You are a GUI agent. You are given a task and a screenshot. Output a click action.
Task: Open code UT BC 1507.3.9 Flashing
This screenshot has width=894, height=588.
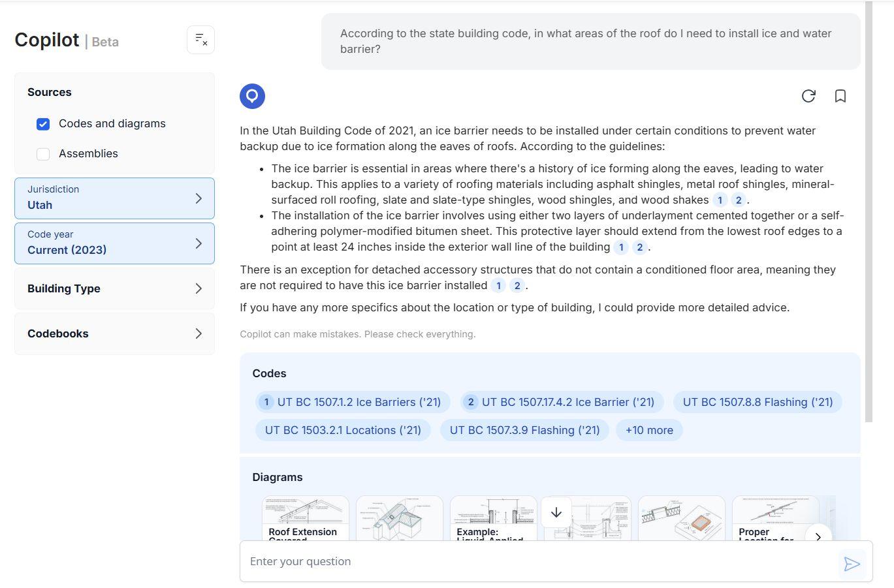click(x=524, y=430)
